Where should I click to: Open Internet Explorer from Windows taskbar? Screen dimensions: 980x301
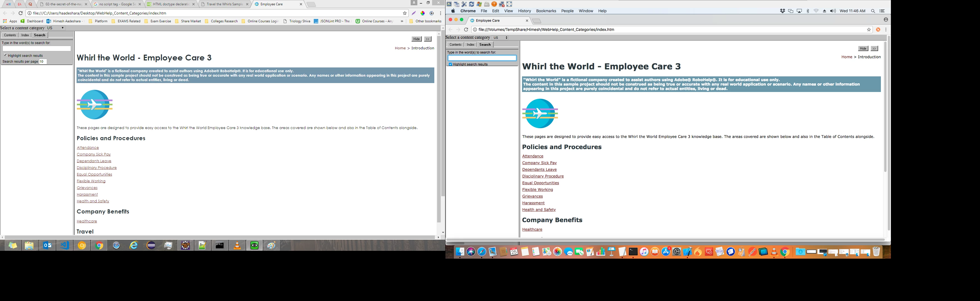pyautogui.click(x=134, y=246)
